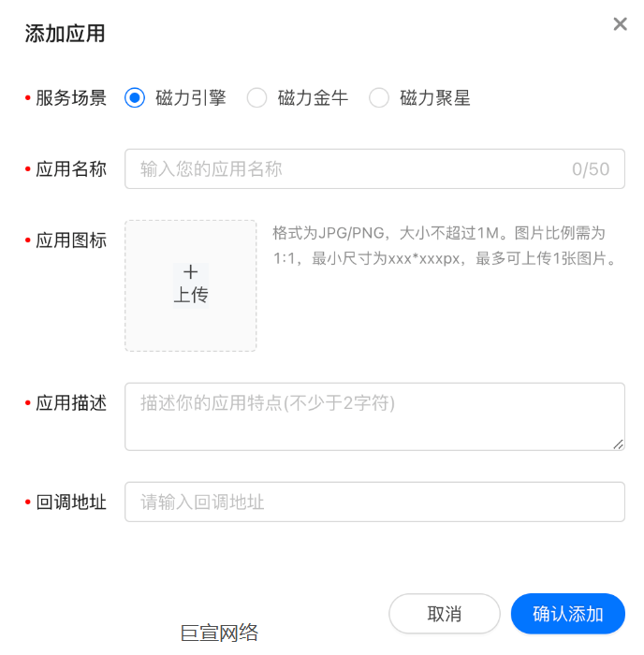
Task: Close the 添加应用 dialog
Action: coord(620,24)
